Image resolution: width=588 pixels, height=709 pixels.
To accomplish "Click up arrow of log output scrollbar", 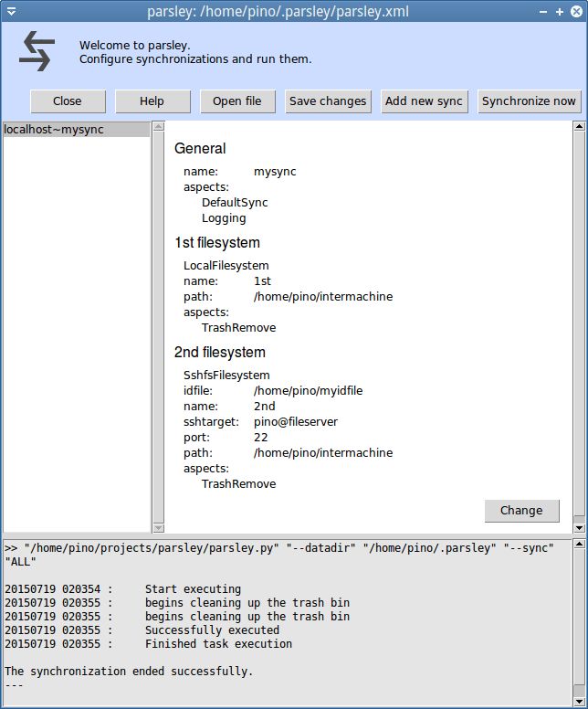I will coord(579,545).
